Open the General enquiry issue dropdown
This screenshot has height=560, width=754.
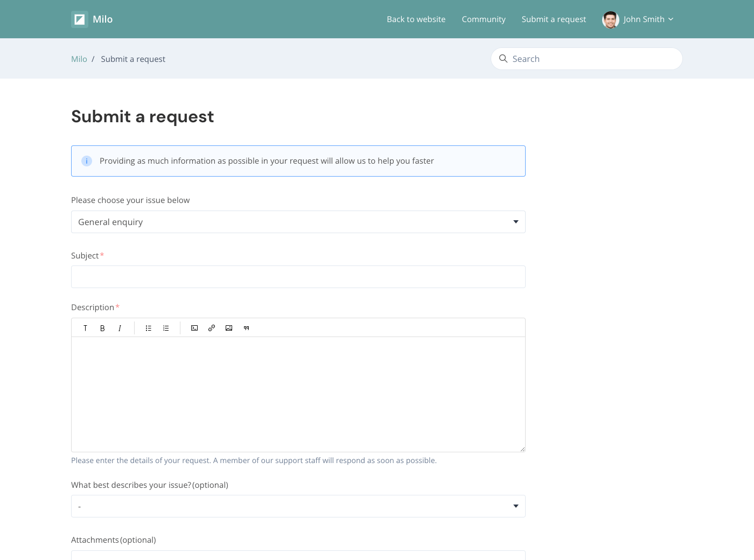[x=298, y=222]
